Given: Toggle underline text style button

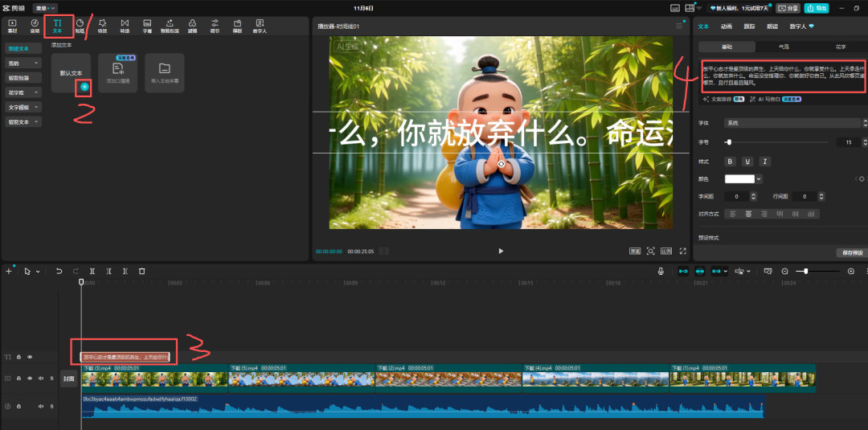Looking at the screenshot, I should coord(747,161).
